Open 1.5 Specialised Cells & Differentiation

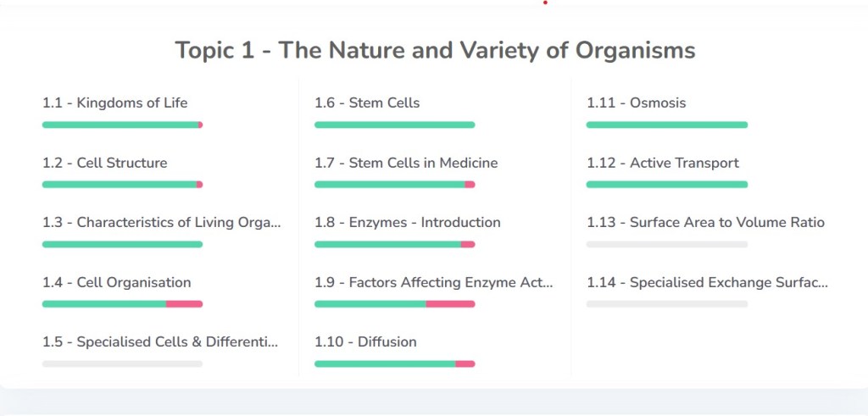pyautogui.click(x=160, y=342)
